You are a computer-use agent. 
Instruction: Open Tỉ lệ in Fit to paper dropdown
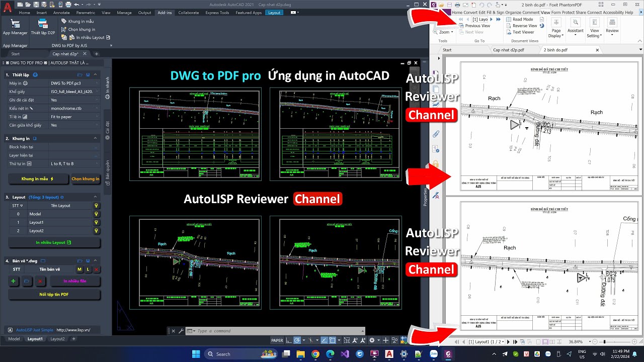tap(74, 117)
